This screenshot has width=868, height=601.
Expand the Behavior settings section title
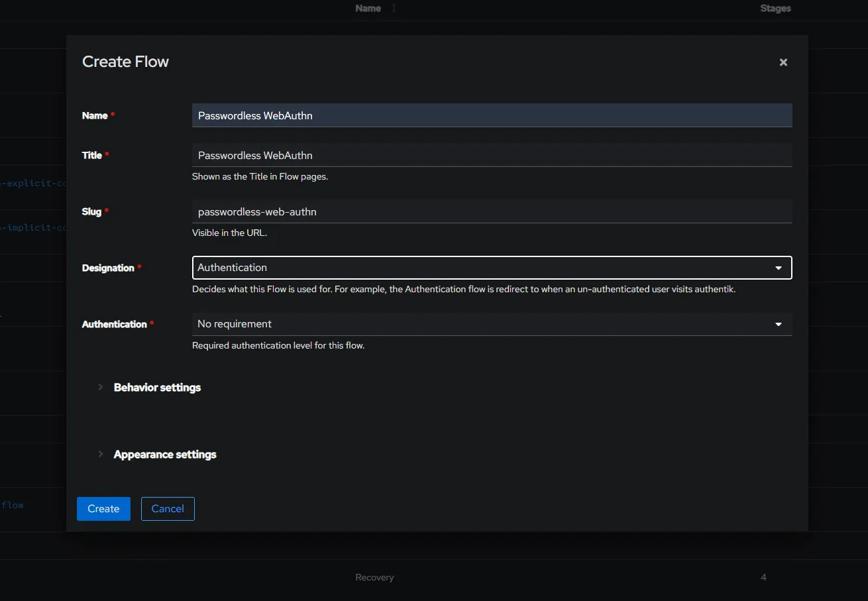coord(157,388)
